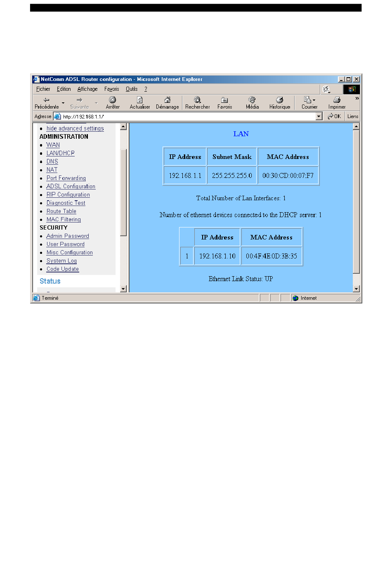The width and height of the screenshot is (392, 573).
Task: Go back with the Précédente button
Action: point(47,103)
